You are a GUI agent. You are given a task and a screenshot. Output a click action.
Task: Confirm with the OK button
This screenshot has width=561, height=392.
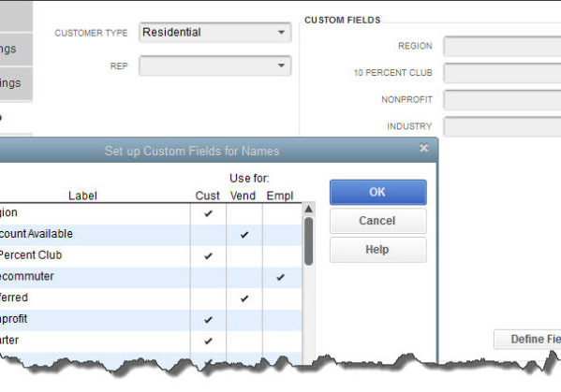click(378, 192)
